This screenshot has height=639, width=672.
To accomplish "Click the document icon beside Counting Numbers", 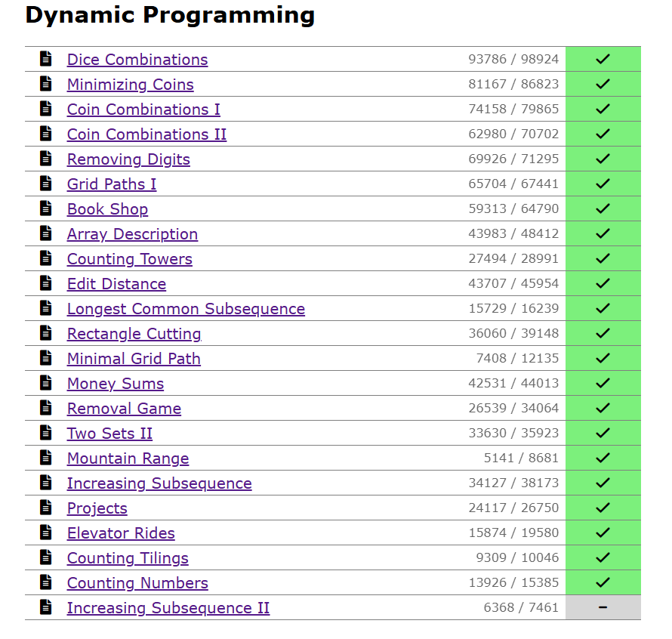I will (46, 581).
